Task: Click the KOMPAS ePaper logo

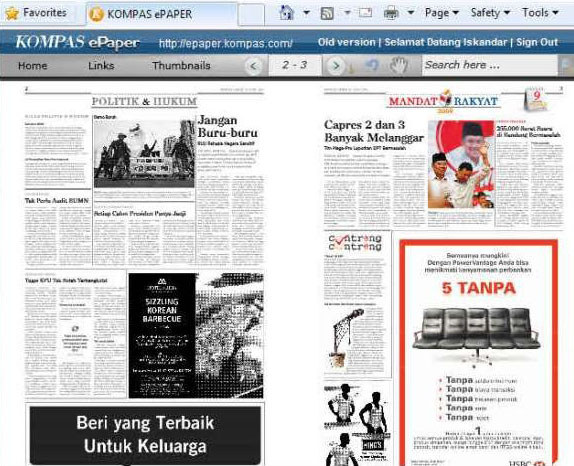Action: [x=77, y=42]
